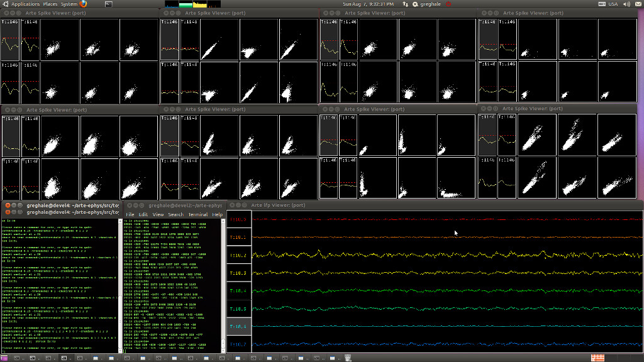Image resolution: width=644 pixels, height=362 pixels.
Task: Select LFP channel T:18.4
Action: tap(238, 290)
